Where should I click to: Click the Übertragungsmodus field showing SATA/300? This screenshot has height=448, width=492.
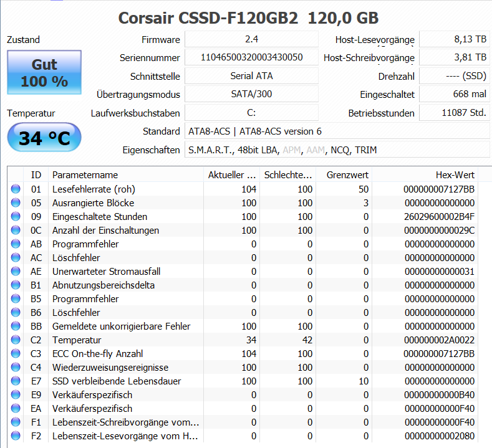coord(252,94)
